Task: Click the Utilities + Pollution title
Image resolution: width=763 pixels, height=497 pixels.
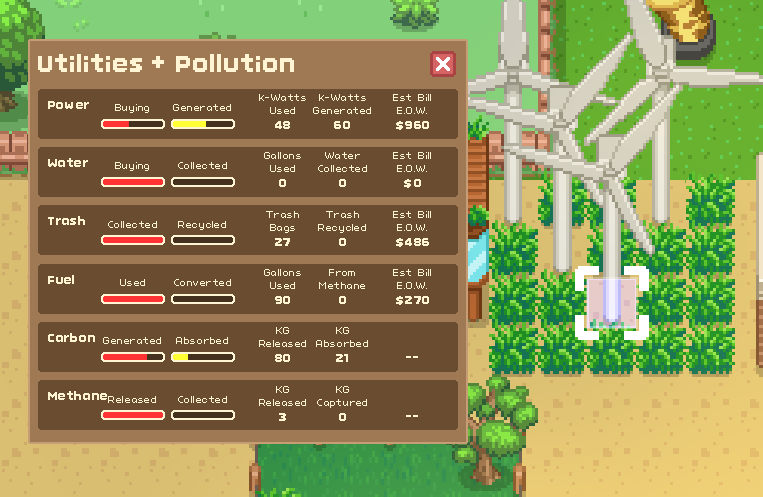Action: 166,64
